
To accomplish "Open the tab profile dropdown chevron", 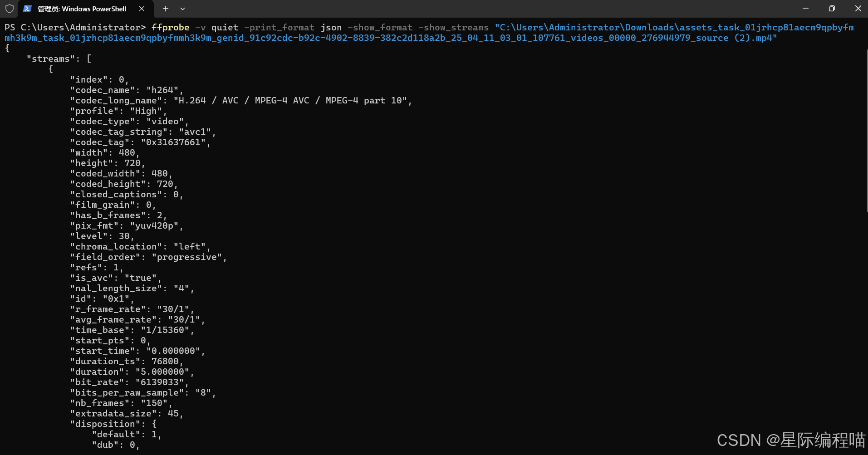I will [x=183, y=9].
